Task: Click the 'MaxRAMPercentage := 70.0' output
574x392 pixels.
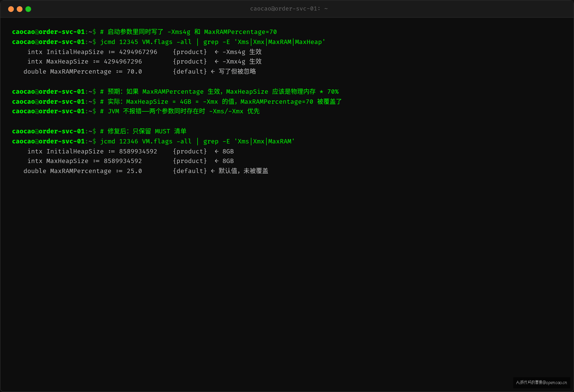Action: pos(96,71)
